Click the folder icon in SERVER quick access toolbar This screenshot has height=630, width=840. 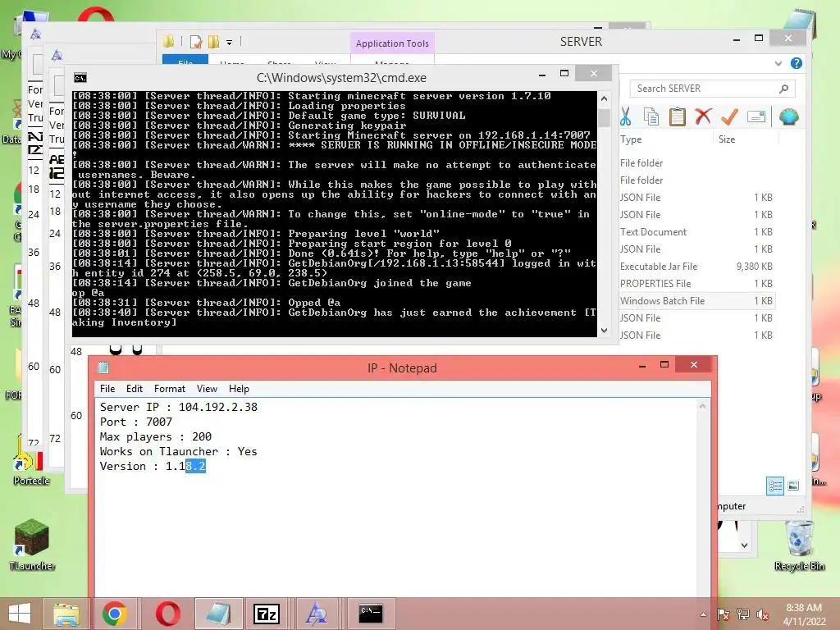click(x=169, y=41)
